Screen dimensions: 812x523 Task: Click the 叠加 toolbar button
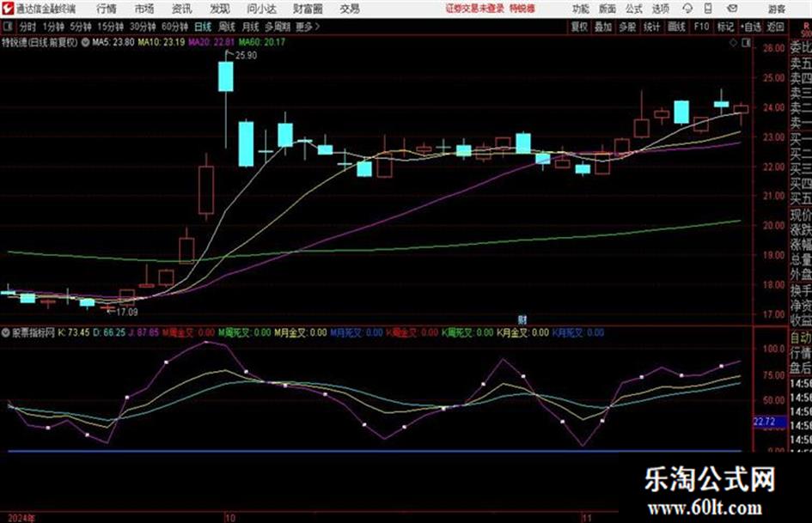coord(603,27)
